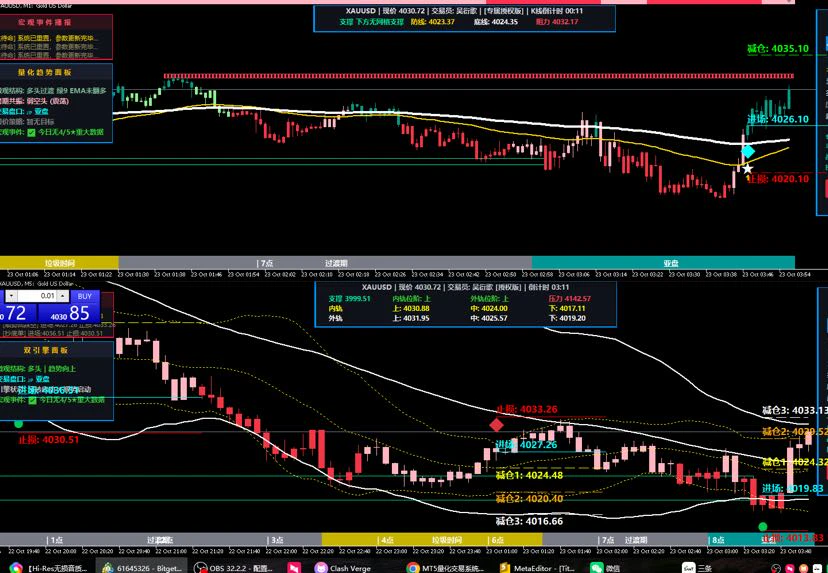Click the 减仓: 4035.10 label

(778, 49)
